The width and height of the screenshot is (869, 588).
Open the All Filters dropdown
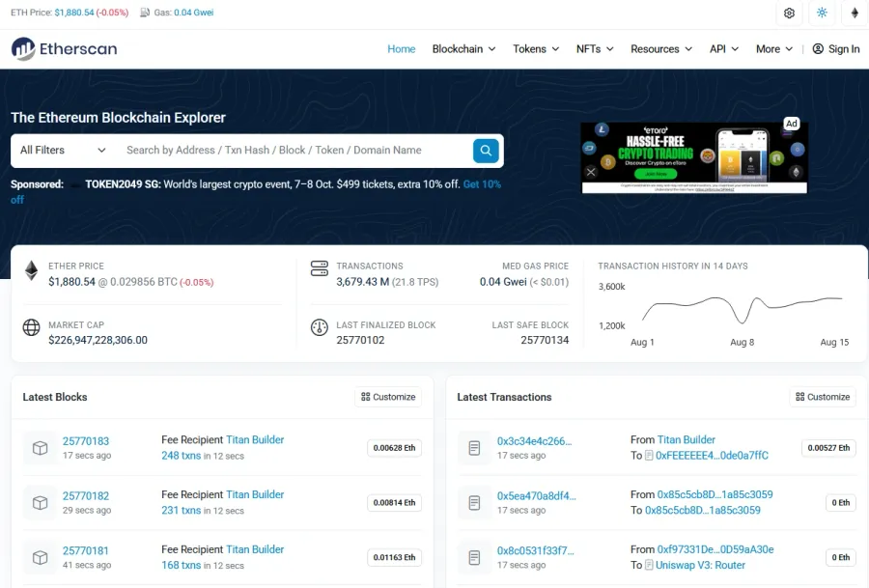click(63, 151)
